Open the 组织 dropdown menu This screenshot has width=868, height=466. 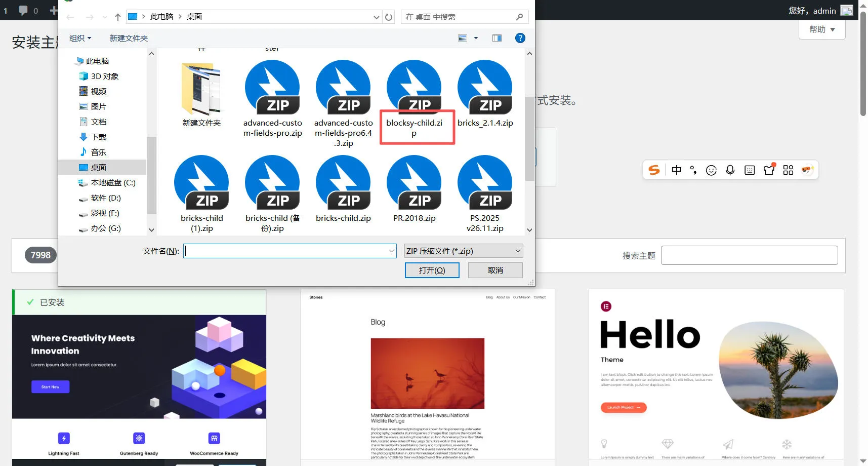[x=79, y=37]
